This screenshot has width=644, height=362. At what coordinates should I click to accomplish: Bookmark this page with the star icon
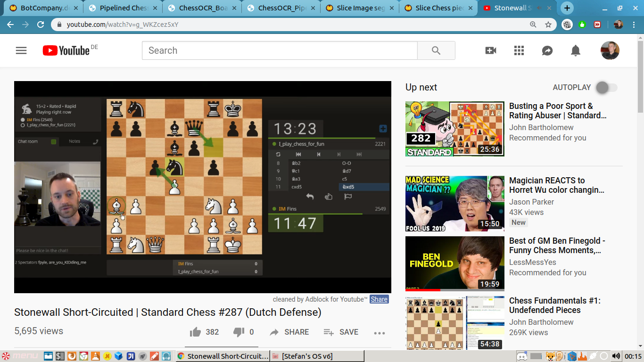(548, 25)
